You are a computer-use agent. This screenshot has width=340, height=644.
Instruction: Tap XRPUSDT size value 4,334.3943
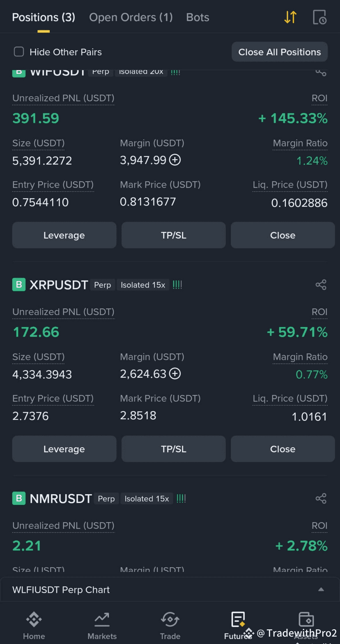[x=42, y=374]
